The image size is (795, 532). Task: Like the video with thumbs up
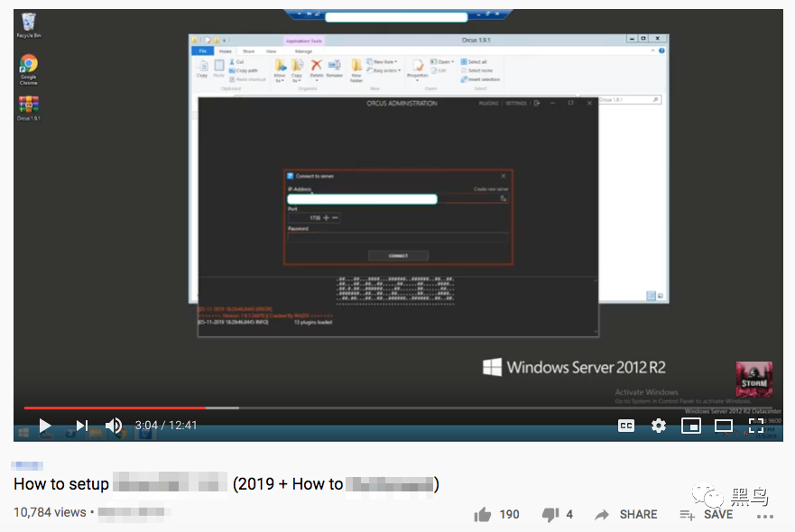(483, 515)
